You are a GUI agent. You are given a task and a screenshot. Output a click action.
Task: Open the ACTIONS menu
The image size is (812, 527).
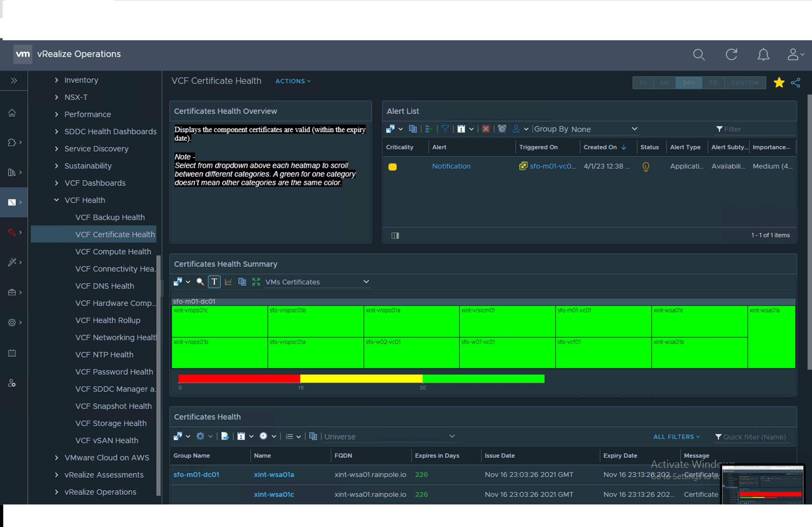pyautogui.click(x=293, y=81)
